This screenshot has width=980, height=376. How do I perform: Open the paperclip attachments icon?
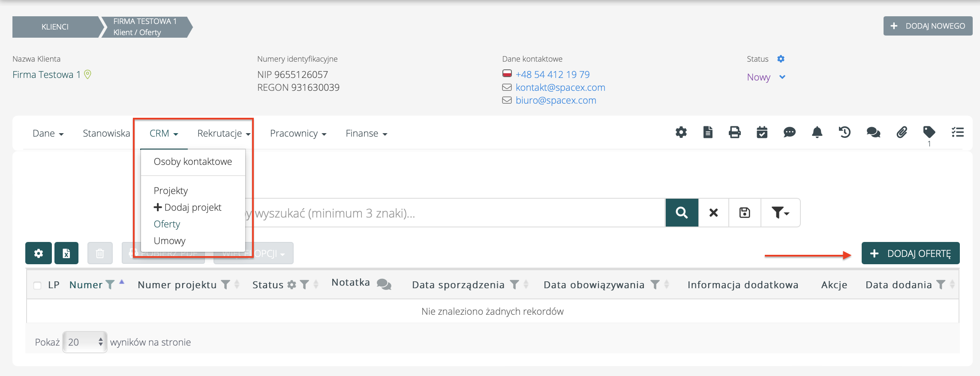click(x=902, y=132)
